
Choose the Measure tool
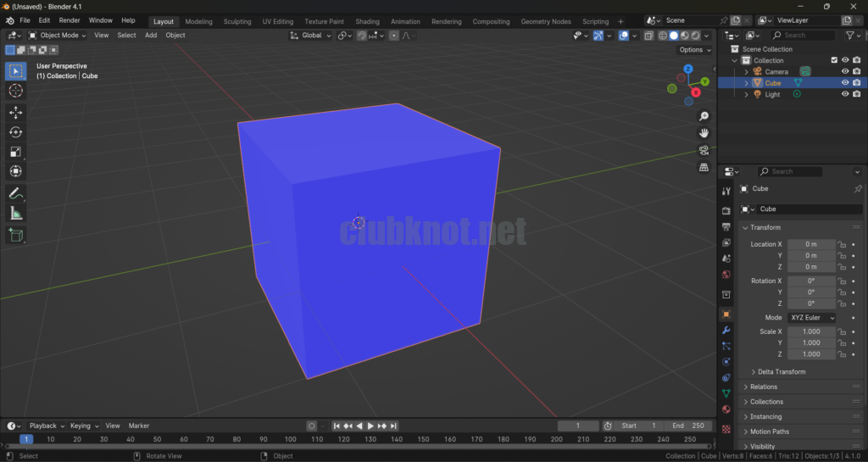click(x=15, y=214)
